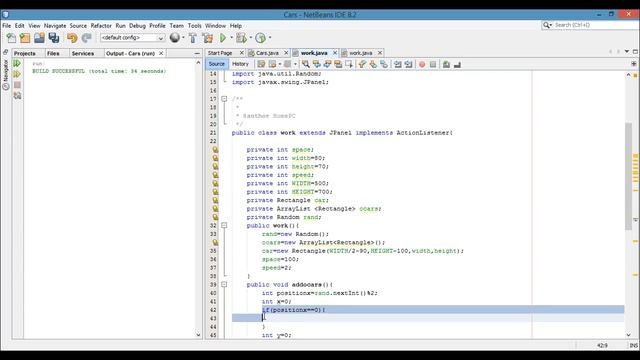Click the Build Project hammer icon
640x360 pixels.
tap(193, 38)
